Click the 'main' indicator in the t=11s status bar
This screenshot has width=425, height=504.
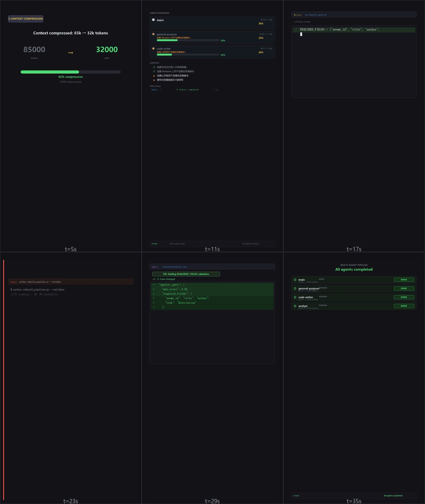point(155,244)
